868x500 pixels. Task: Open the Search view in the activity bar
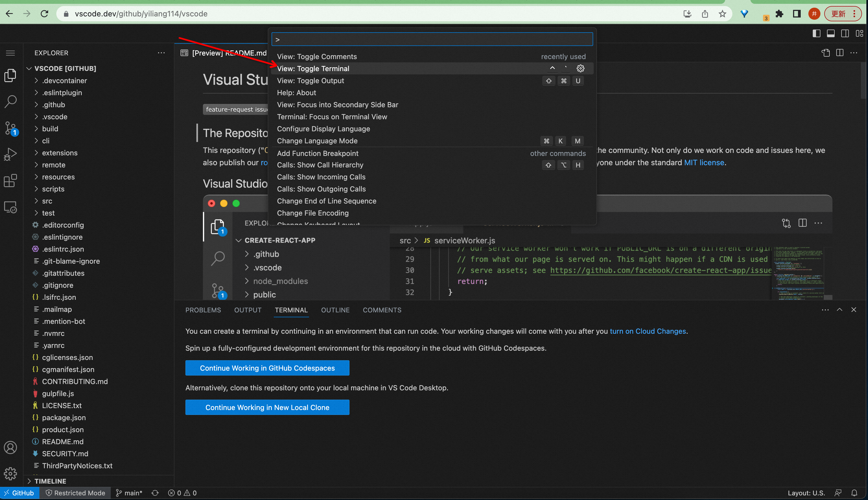(x=10, y=101)
